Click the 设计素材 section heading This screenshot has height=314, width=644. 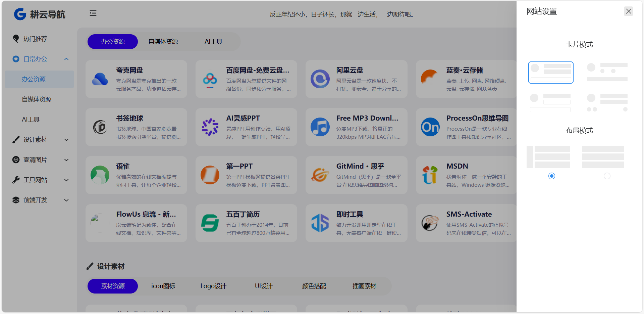111,267
